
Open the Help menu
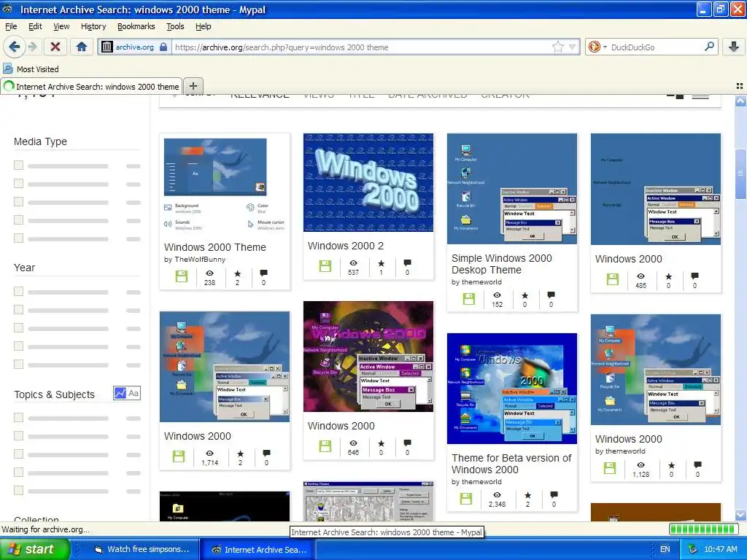[203, 26]
